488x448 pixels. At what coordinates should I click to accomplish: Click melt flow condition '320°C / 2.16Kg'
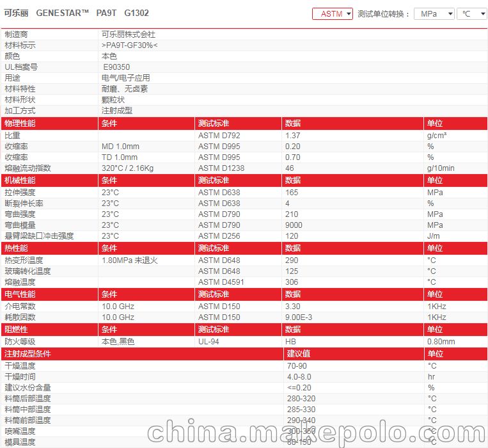point(127,168)
